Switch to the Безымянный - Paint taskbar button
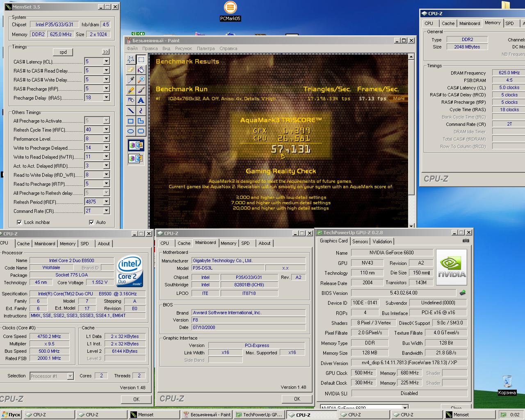This screenshot has height=420, width=525. [x=207, y=415]
